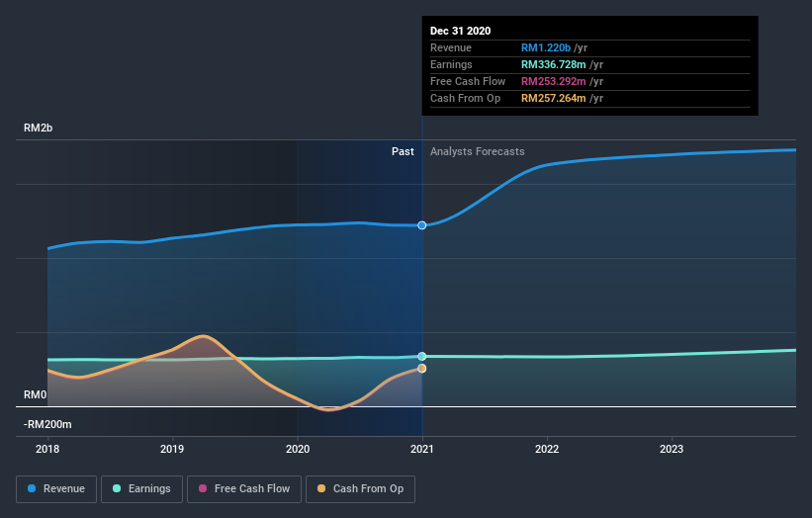Click the RM336.728m earnings value

point(554,64)
